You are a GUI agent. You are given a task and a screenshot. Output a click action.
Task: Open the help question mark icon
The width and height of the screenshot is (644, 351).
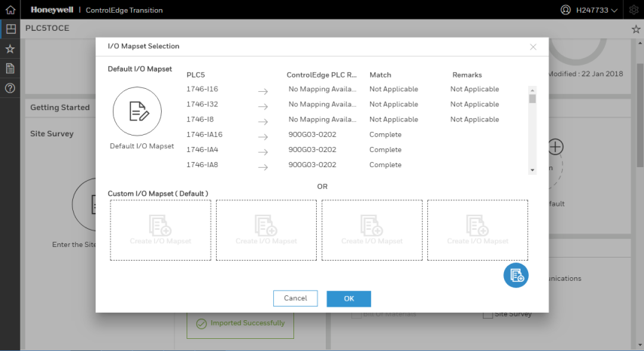10,88
